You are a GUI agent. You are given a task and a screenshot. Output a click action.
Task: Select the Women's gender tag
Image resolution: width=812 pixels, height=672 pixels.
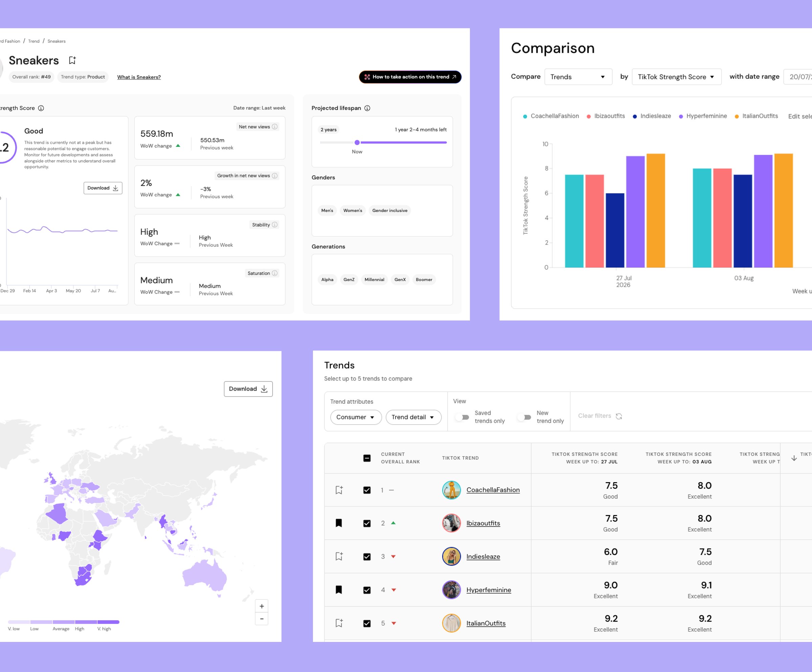tap(353, 211)
